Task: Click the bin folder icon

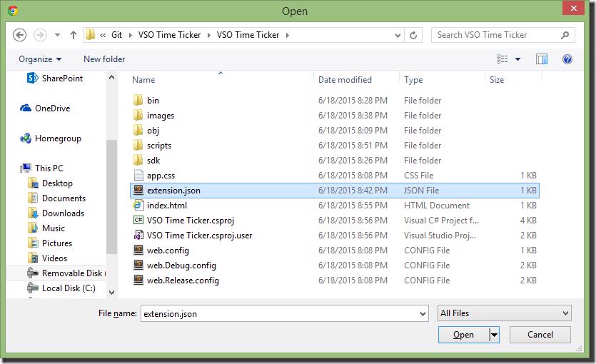Action: (x=138, y=101)
